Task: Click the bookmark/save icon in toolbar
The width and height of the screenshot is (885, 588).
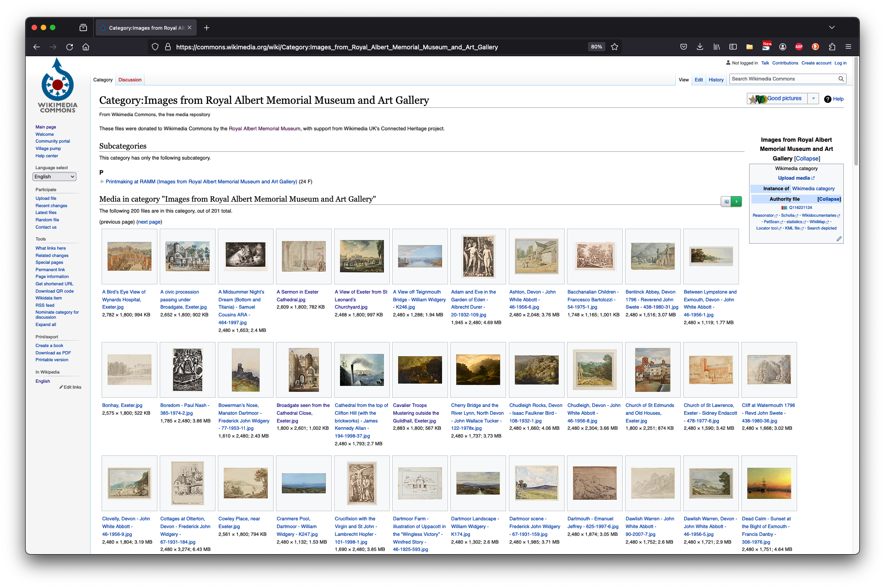Action: click(616, 47)
